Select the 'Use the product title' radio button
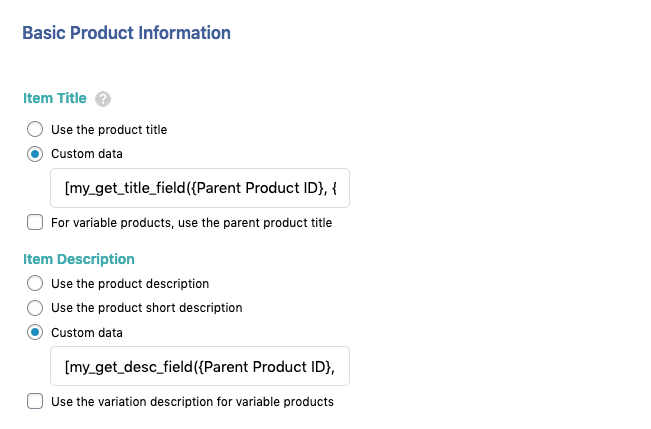Screen dimensions: 651x429 [35, 129]
